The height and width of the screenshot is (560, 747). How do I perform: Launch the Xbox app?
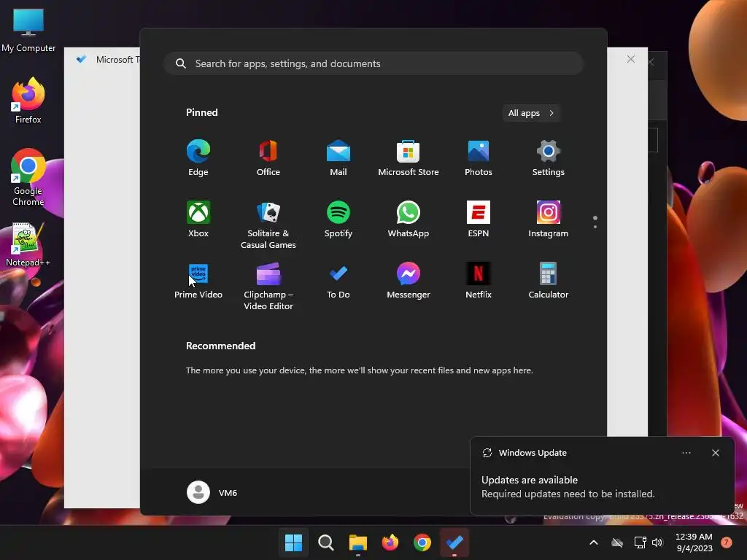tap(198, 220)
